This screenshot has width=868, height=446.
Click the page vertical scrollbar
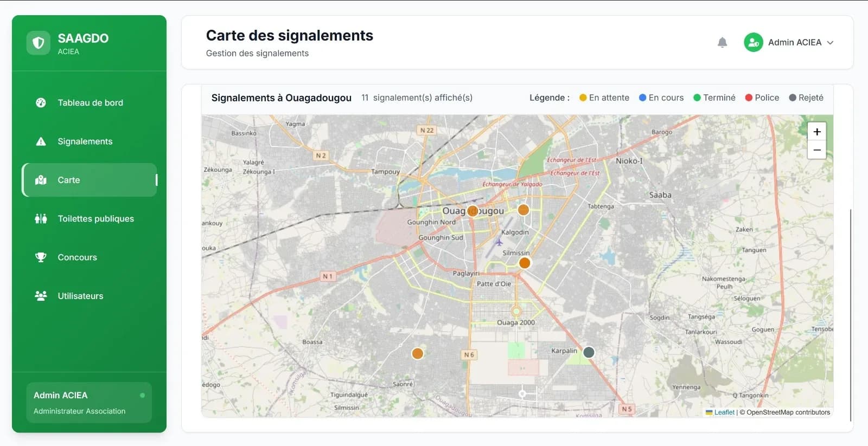(851, 314)
